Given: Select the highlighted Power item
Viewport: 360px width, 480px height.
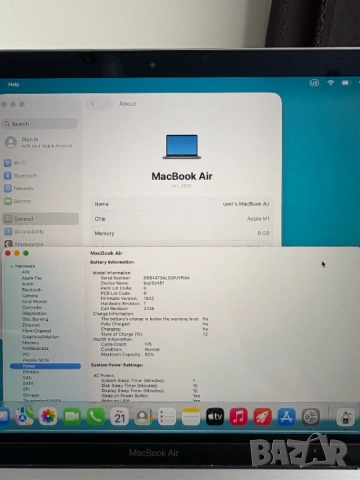Looking at the screenshot, I should coord(45,366).
